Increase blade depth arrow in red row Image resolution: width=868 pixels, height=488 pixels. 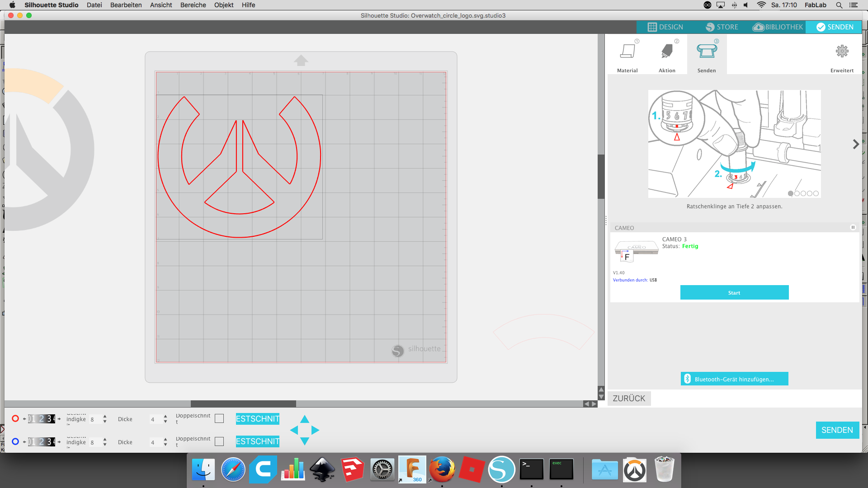(x=59, y=419)
